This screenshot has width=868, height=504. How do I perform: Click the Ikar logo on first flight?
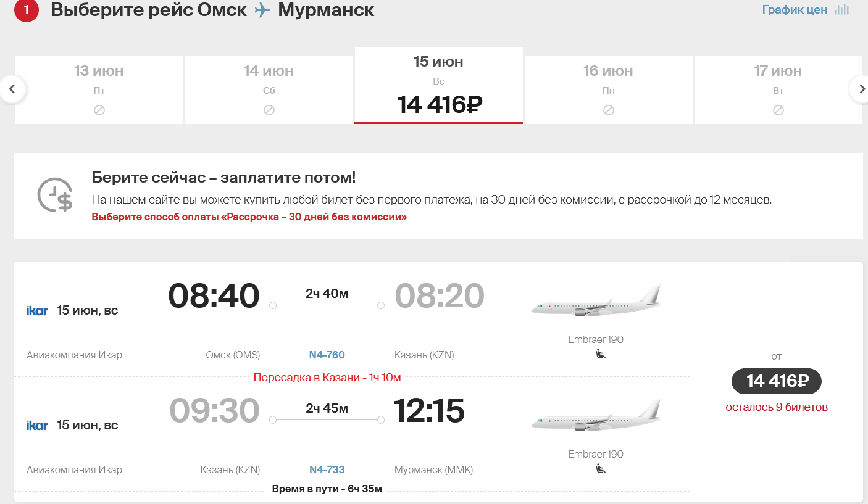(x=37, y=310)
